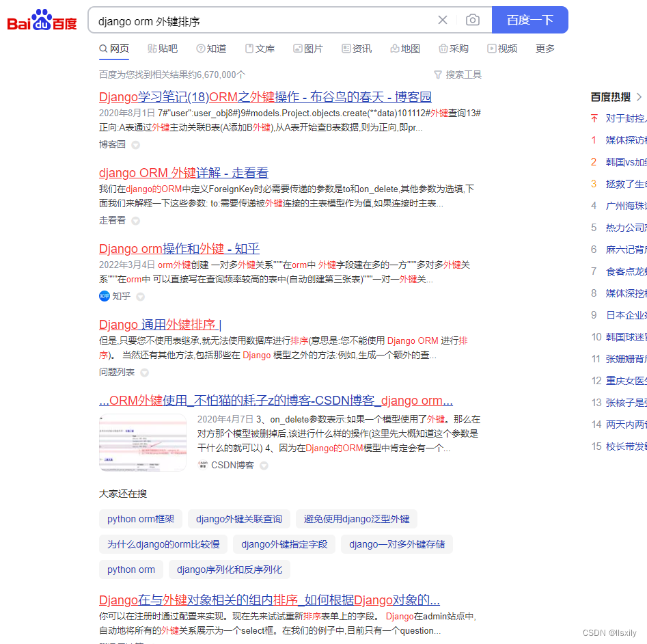Expand dropdown next to 博客园 source
647x644 pixels.
point(135,145)
